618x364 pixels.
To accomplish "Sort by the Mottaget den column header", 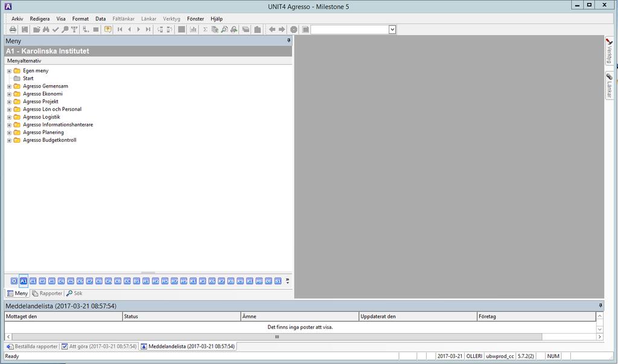I will (x=63, y=316).
